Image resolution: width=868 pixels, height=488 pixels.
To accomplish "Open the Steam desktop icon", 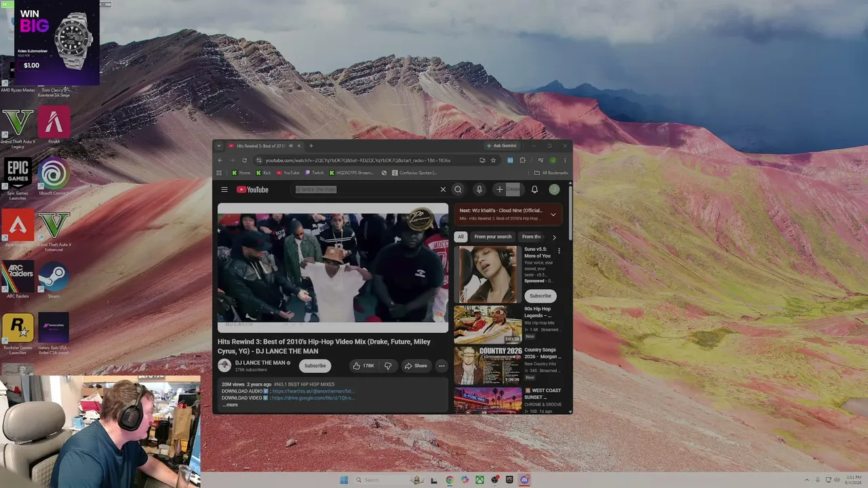I will click(x=54, y=279).
